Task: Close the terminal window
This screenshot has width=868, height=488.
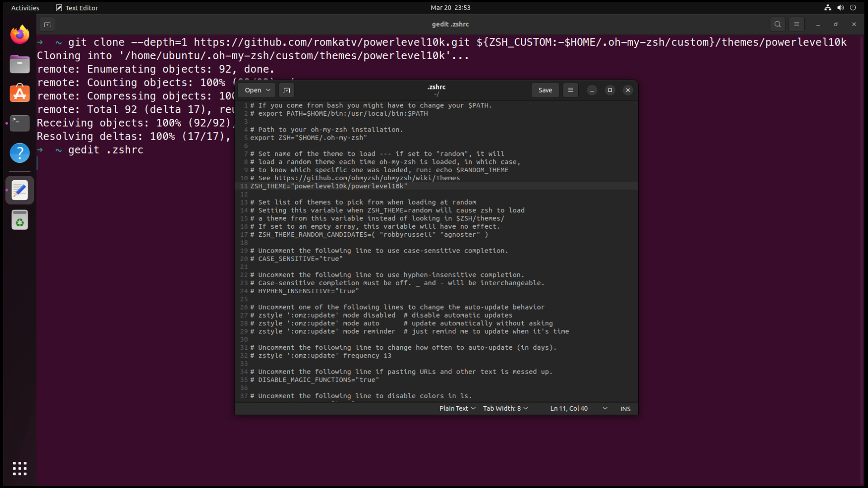Action: click(x=854, y=24)
